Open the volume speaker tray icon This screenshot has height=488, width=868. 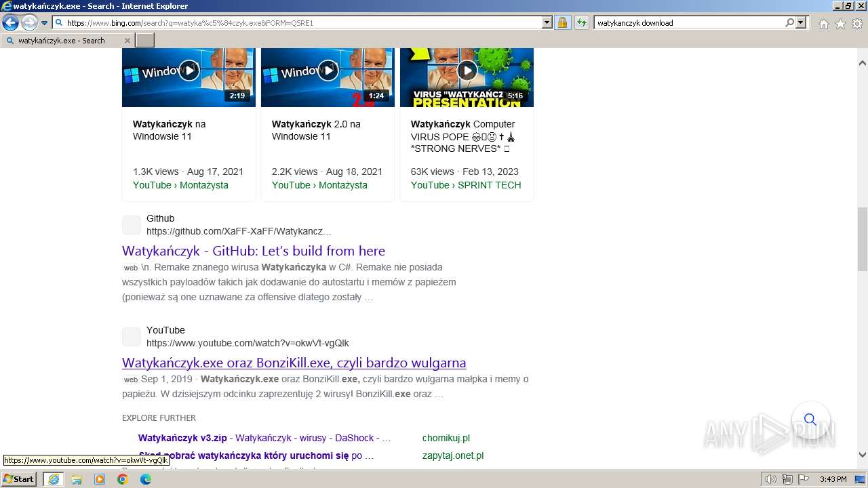(x=771, y=479)
